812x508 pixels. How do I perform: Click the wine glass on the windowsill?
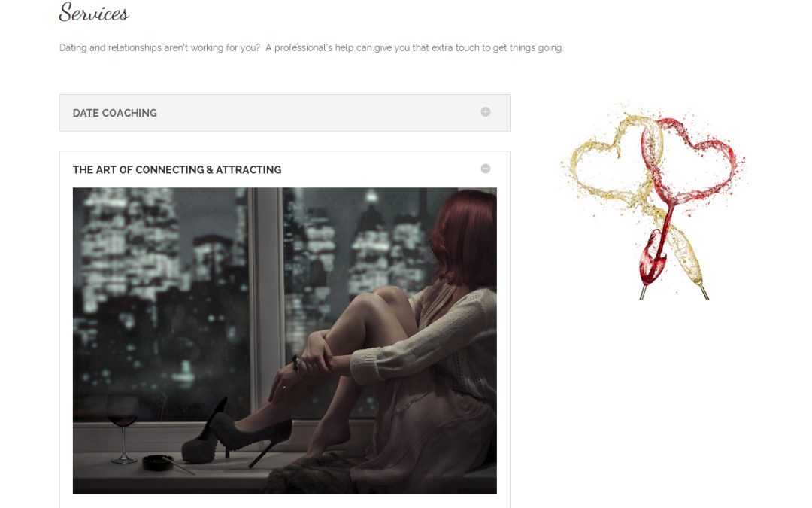tap(123, 428)
